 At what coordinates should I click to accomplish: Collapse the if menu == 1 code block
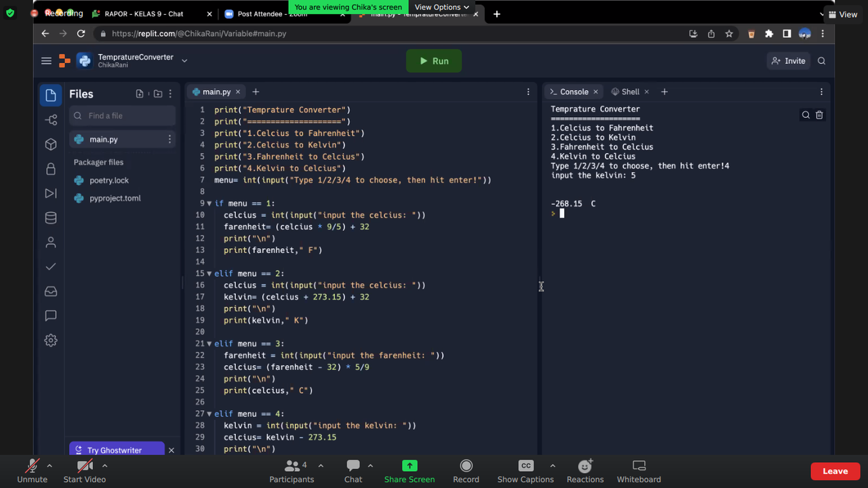point(210,203)
